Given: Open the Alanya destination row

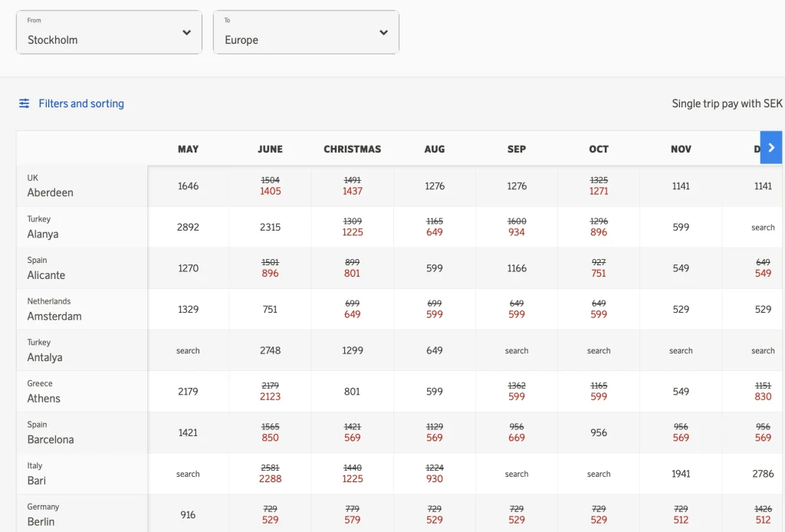Looking at the screenshot, I should tap(82, 227).
